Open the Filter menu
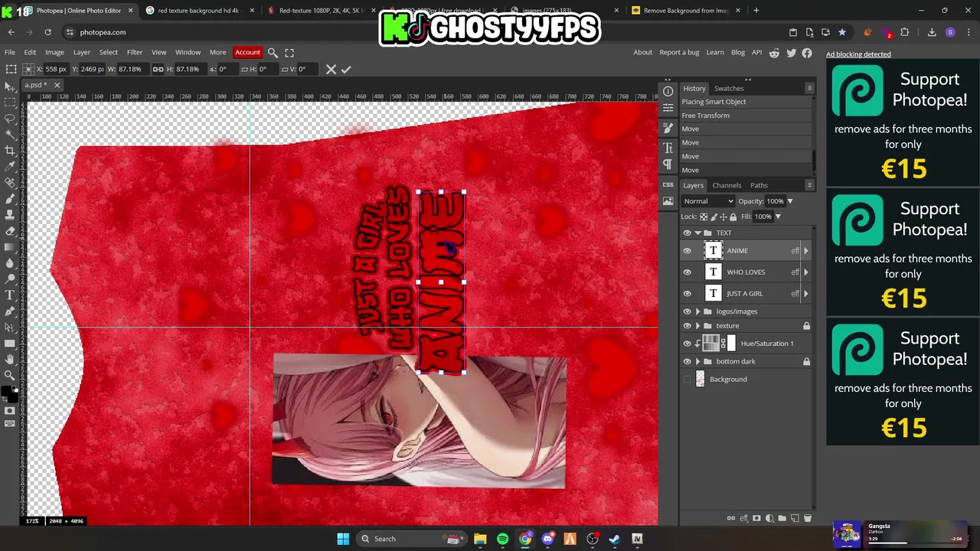 click(x=134, y=52)
